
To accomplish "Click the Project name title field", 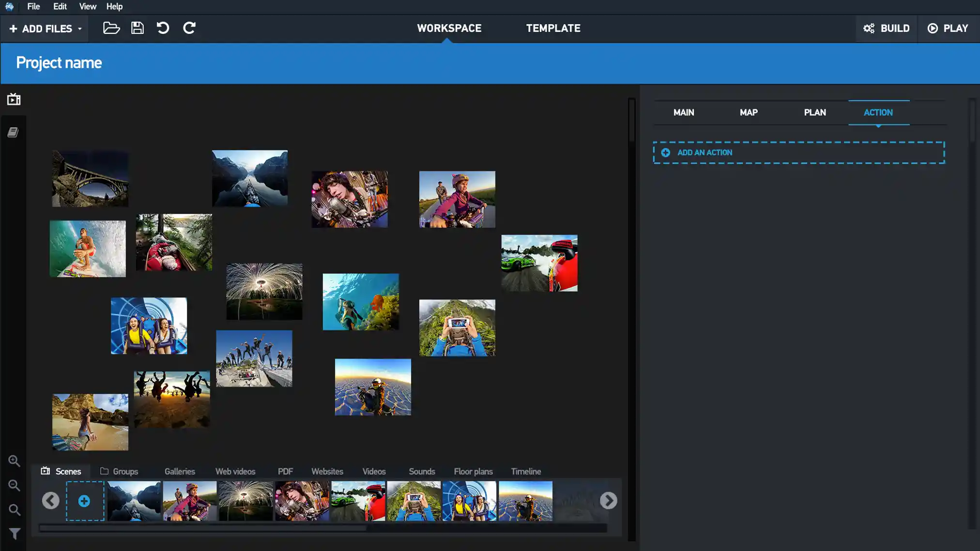I will pos(59,63).
